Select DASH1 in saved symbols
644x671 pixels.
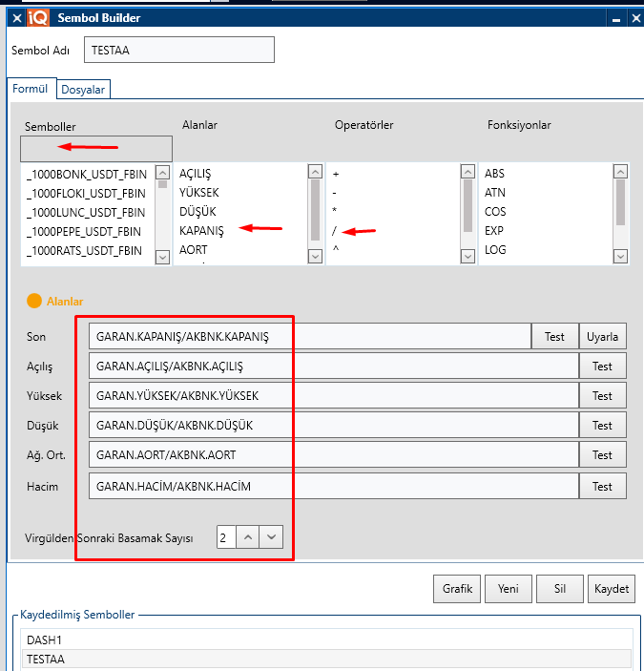click(x=44, y=640)
